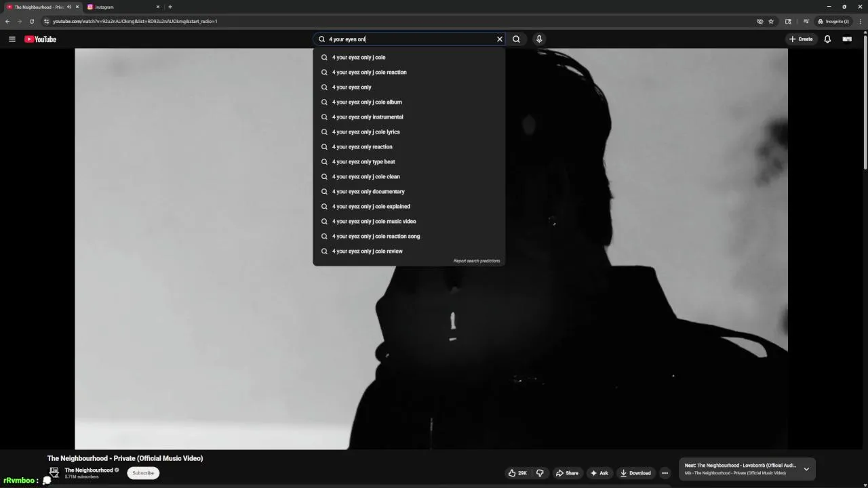Image resolution: width=868 pixels, height=488 pixels.
Task: Pick the plain "4 your eyez only" suggestion
Action: (409, 87)
